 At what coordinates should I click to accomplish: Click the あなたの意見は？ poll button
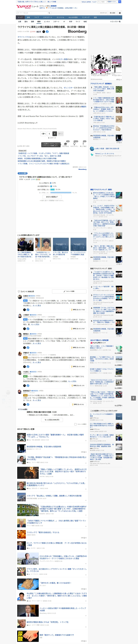click(x=52, y=197)
